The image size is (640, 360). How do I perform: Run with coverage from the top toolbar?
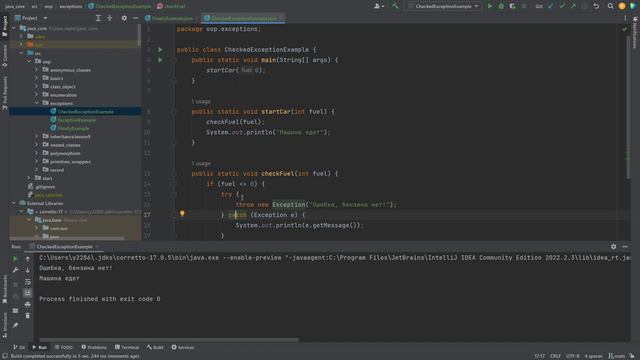click(x=512, y=6)
